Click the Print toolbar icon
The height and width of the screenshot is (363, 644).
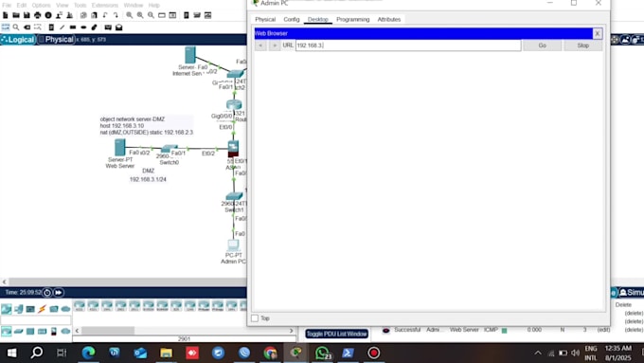tap(37, 15)
